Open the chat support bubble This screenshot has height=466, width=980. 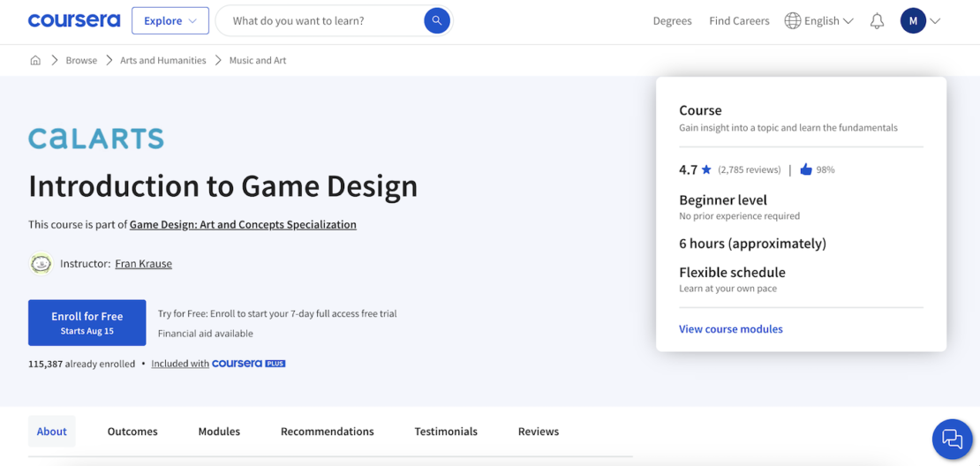(x=952, y=440)
